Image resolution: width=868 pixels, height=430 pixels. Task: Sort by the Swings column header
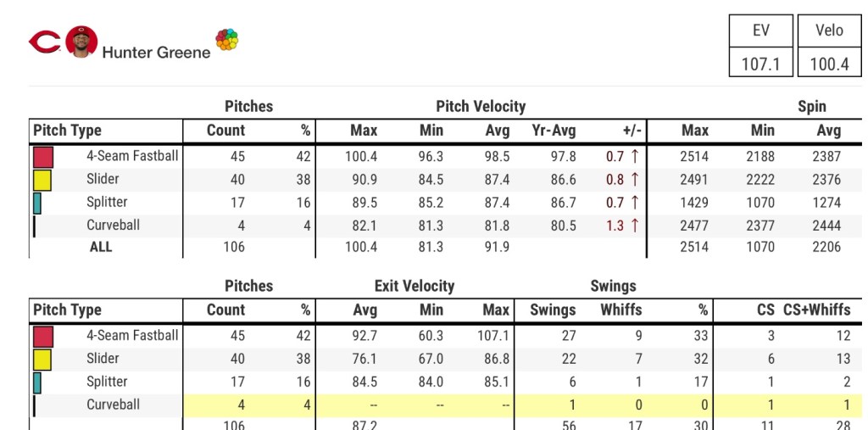coord(553,310)
